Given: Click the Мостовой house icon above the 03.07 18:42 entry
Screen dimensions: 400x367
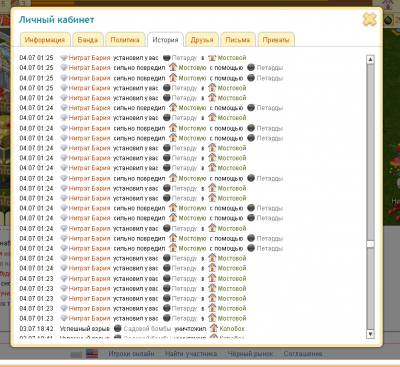Looking at the screenshot, I should pos(212,318).
